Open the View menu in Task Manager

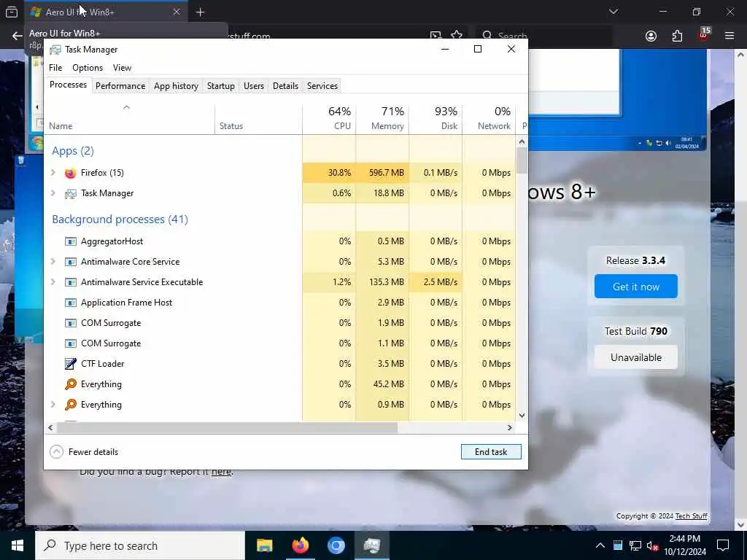point(122,68)
